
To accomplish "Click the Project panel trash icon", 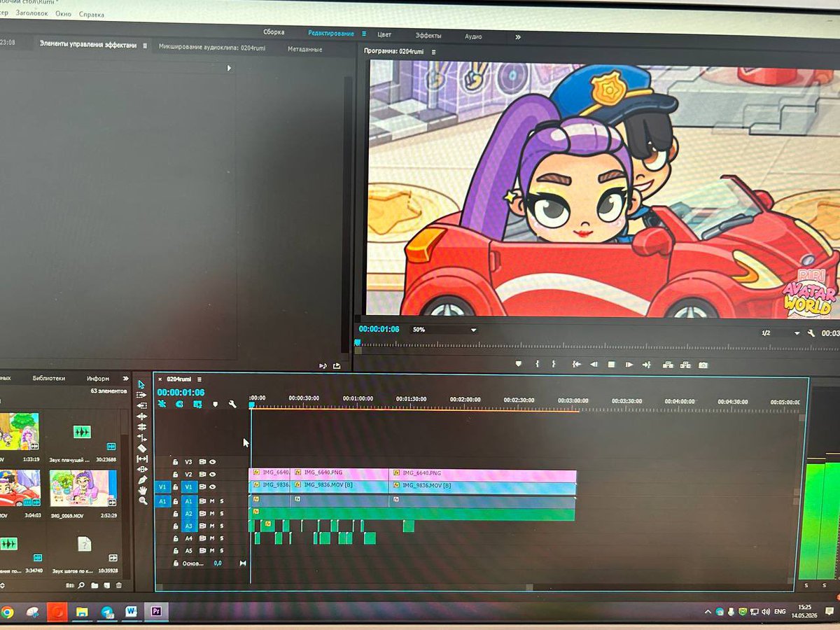I will pos(119,585).
